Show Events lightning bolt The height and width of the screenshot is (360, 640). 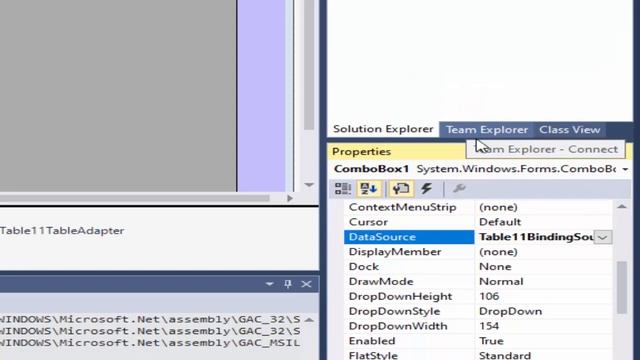[427, 189]
